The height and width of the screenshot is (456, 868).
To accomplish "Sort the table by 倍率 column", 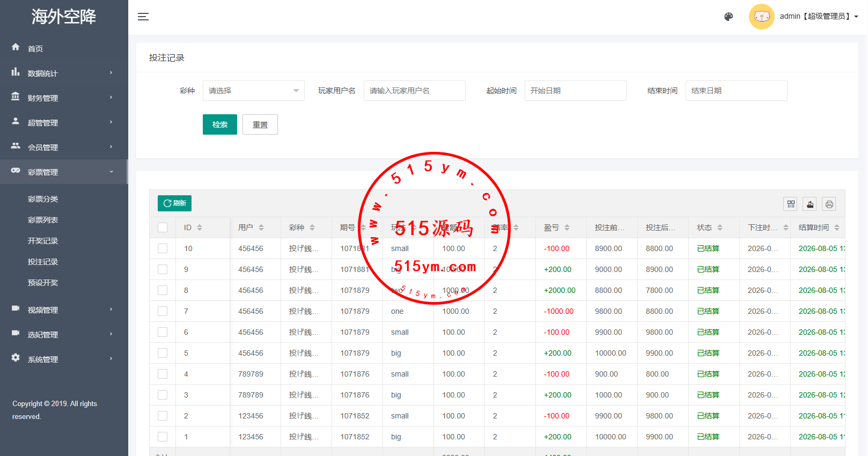I will coord(516,227).
